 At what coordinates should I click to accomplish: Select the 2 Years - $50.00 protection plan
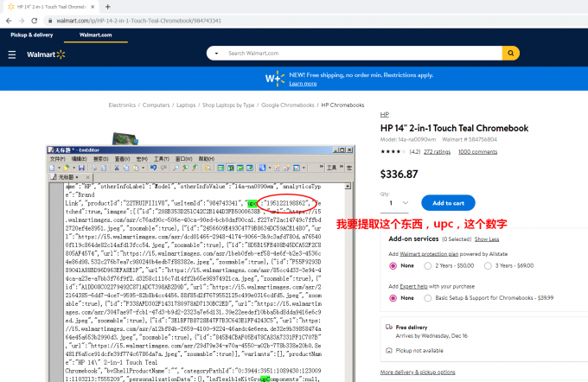(427, 266)
